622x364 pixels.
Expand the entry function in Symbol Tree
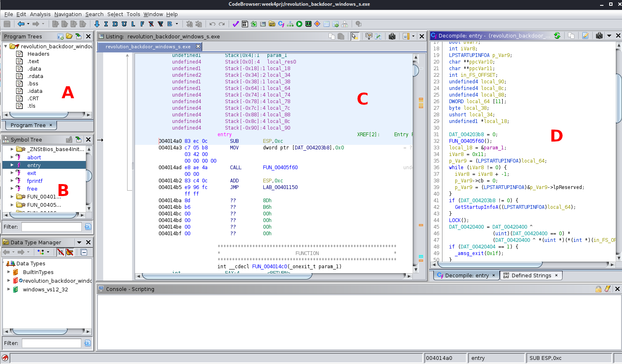pyautogui.click(x=12, y=165)
